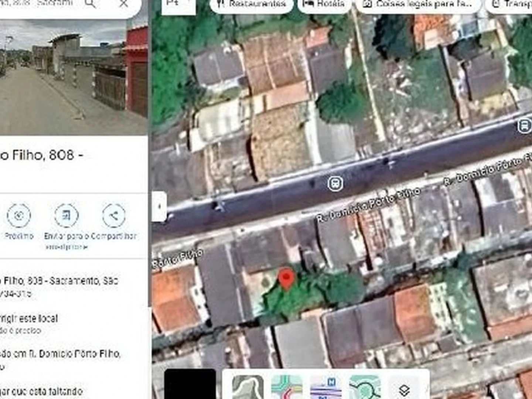This screenshot has width=532, height=399.
Task: Enable the cycling layer thumbnail
Action: point(365,387)
